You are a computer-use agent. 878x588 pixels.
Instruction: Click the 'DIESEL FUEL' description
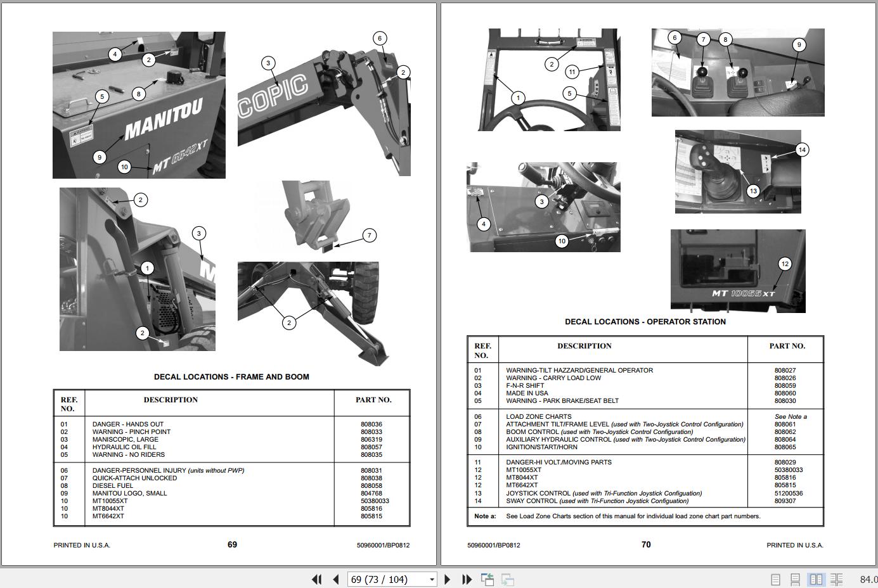coord(113,486)
